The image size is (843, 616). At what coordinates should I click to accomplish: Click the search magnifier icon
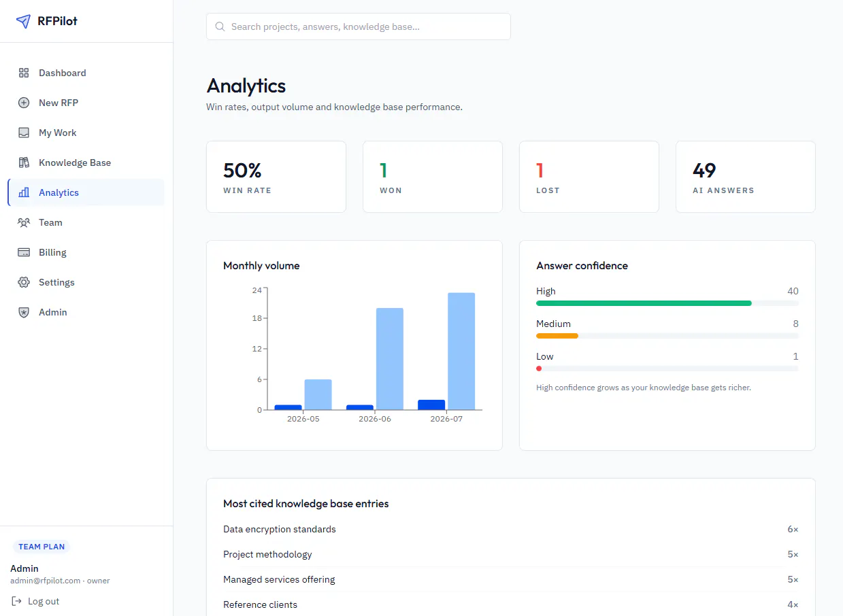point(220,27)
